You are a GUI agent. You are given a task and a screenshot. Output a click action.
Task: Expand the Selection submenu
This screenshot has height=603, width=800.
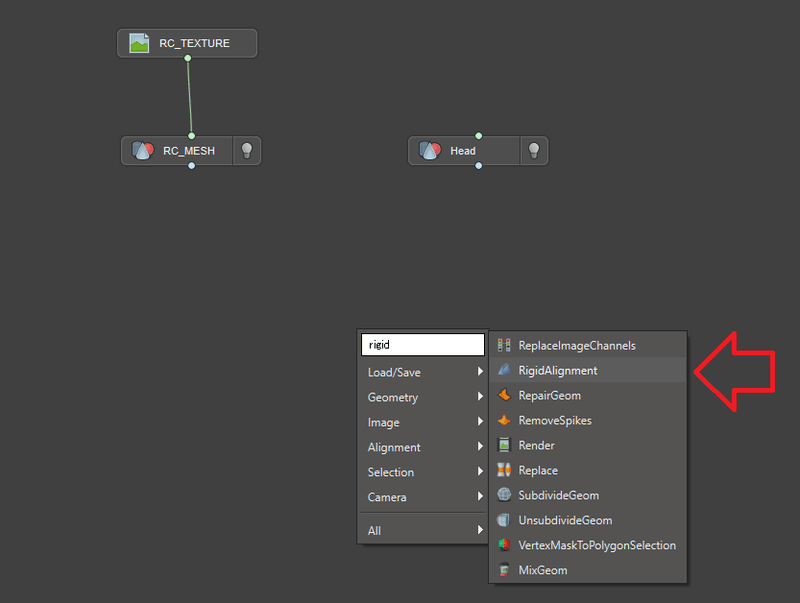point(423,472)
